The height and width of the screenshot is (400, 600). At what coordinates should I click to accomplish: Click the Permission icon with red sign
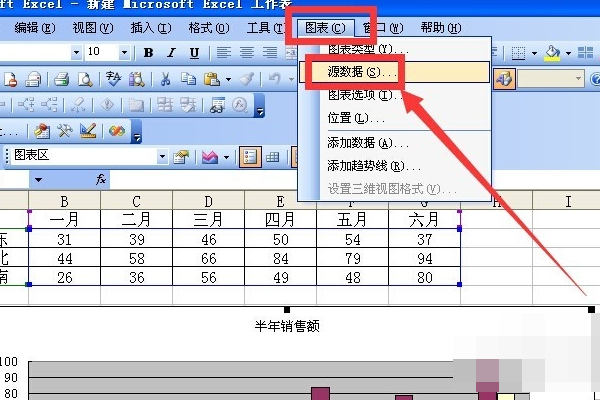[x=10, y=79]
